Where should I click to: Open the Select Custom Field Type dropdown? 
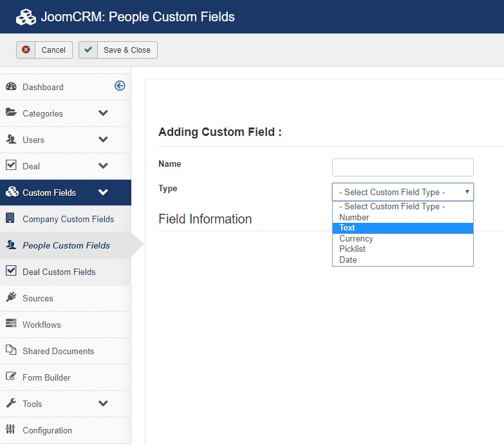point(403,192)
